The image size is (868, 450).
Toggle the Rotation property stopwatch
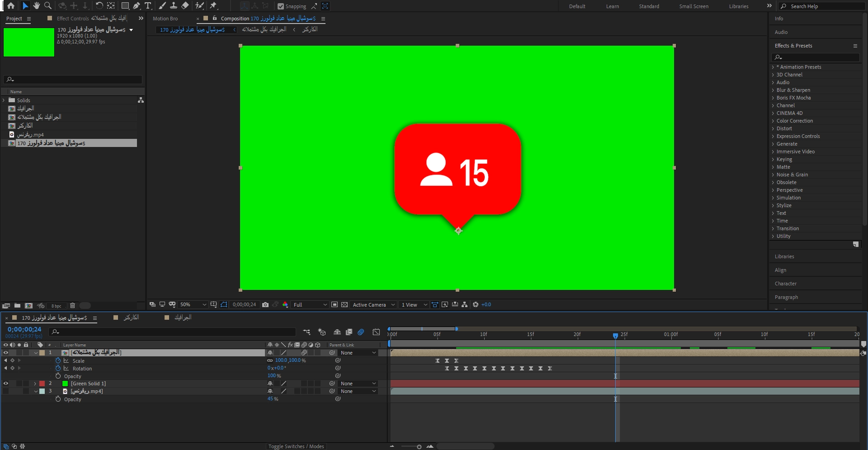[58, 368]
